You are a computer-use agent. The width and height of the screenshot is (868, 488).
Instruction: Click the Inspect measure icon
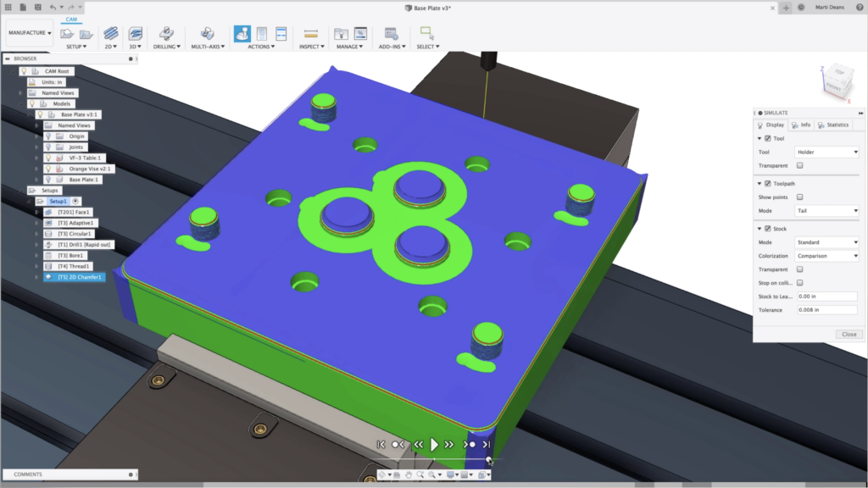coord(311,34)
